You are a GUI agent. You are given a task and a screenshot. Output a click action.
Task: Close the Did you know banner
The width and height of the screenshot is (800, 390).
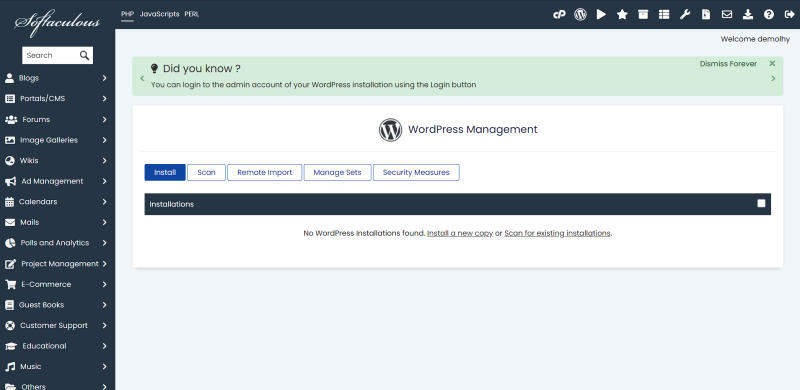click(772, 63)
